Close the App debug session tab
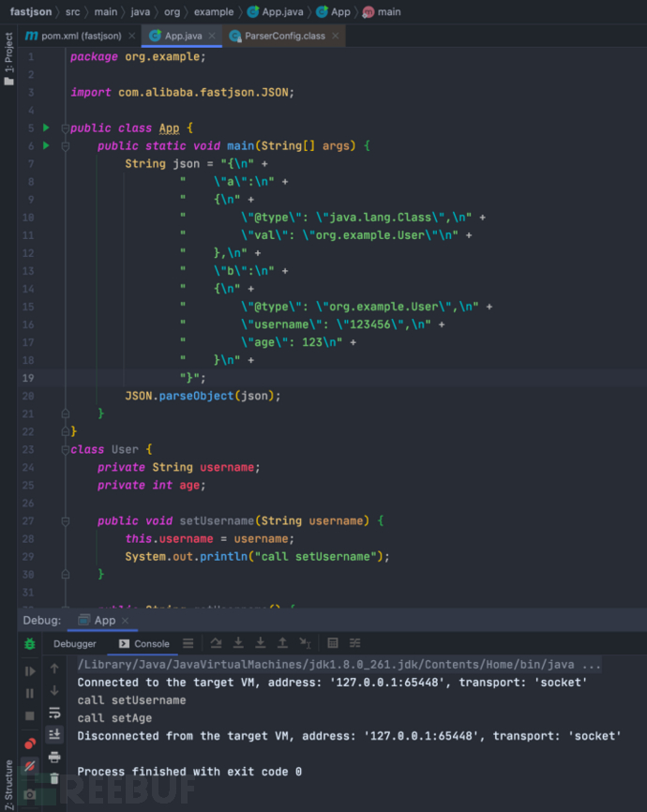647x812 pixels. click(125, 621)
